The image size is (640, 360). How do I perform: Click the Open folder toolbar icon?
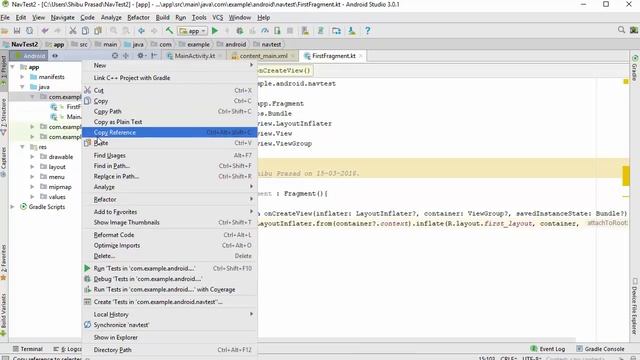[5, 31]
